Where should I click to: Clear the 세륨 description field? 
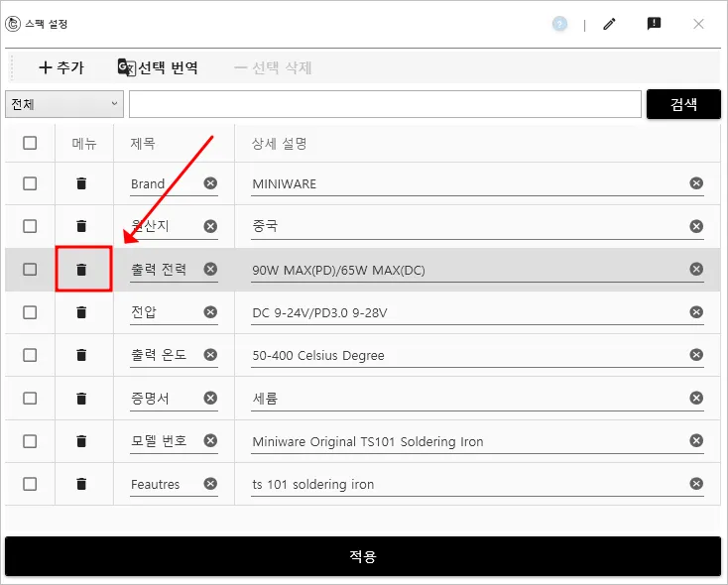(696, 398)
